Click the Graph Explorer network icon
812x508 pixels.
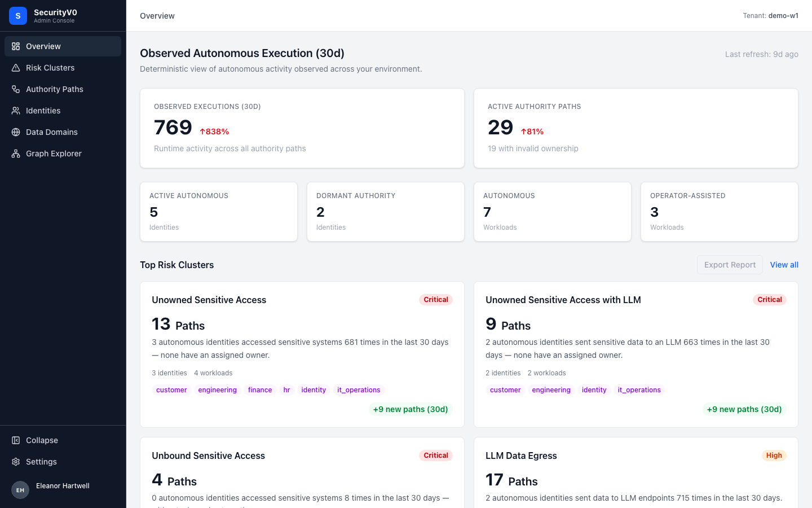(16, 154)
